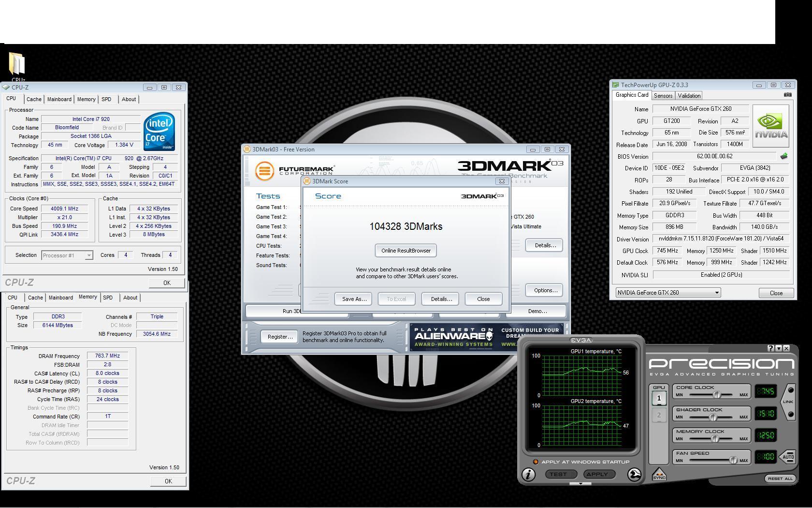Open EVGA Precision settings wrench icon
812x508 pixels.
pos(634,475)
